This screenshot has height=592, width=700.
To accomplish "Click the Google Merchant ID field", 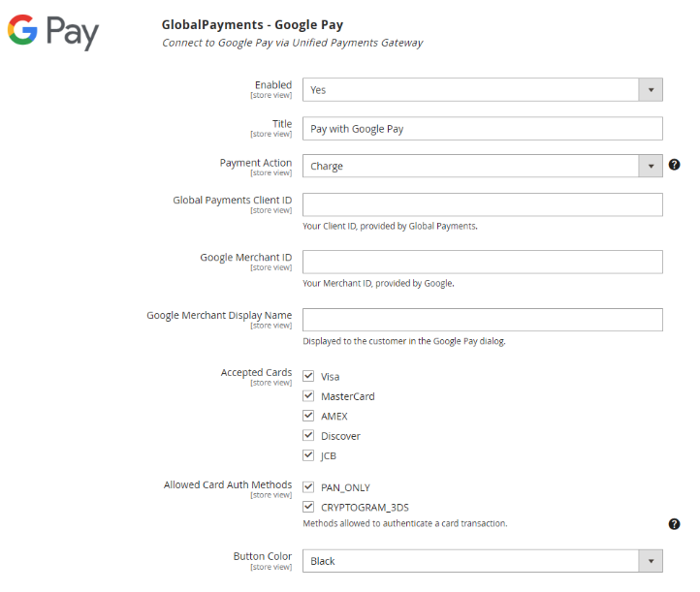I will click(482, 262).
